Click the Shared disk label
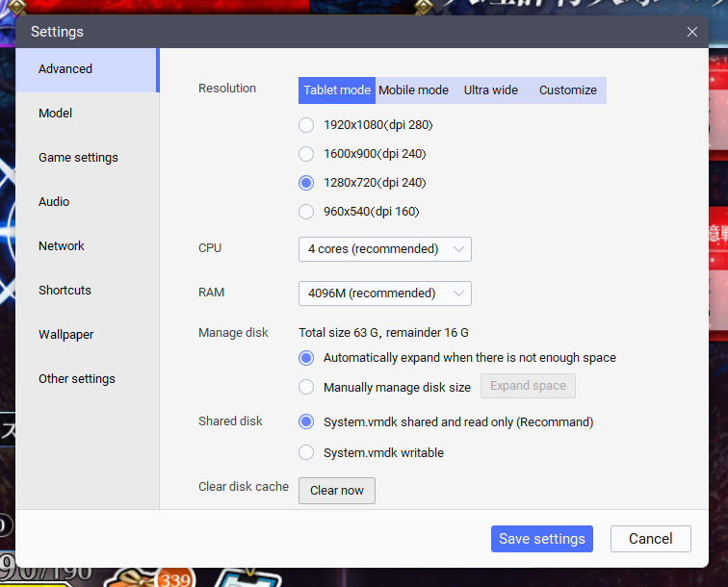 [x=230, y=421]
